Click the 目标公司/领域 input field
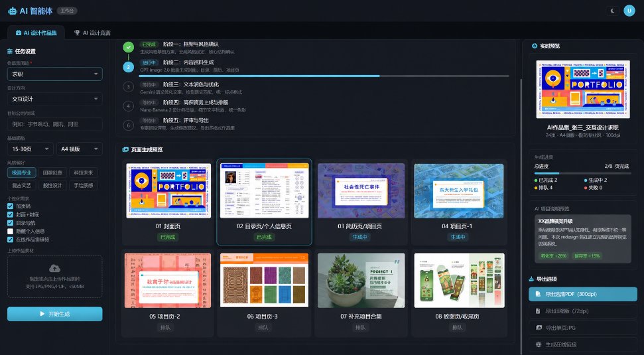The height and width of the screenshot is (355, 644). (x=54, y=124)
